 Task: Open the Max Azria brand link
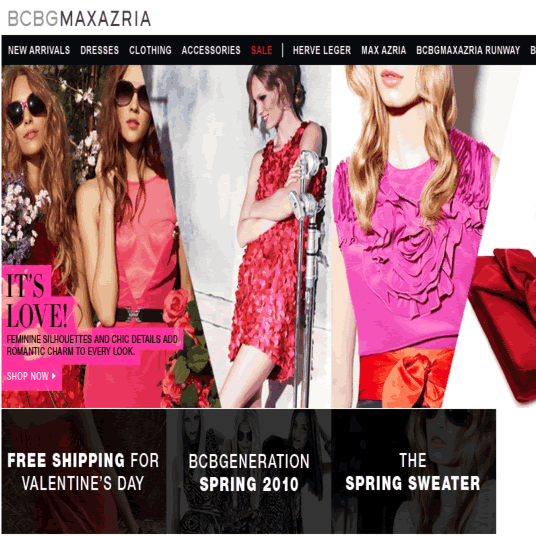[384, 50]
